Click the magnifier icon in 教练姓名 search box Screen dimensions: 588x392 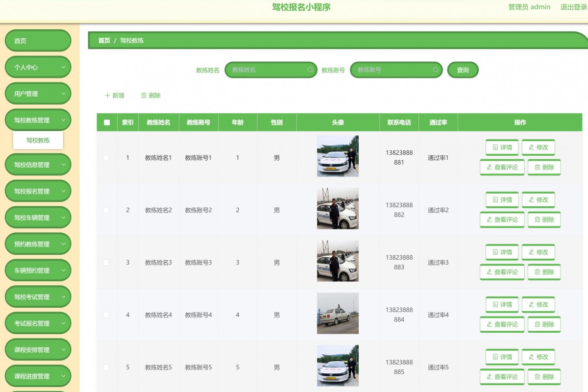[x=310, y=70]
